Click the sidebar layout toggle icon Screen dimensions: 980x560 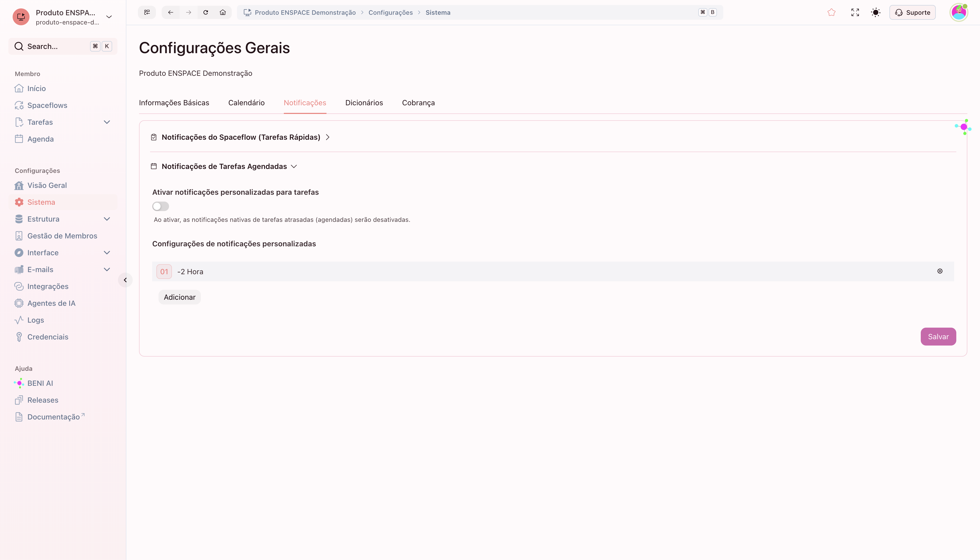pos(147,12)
